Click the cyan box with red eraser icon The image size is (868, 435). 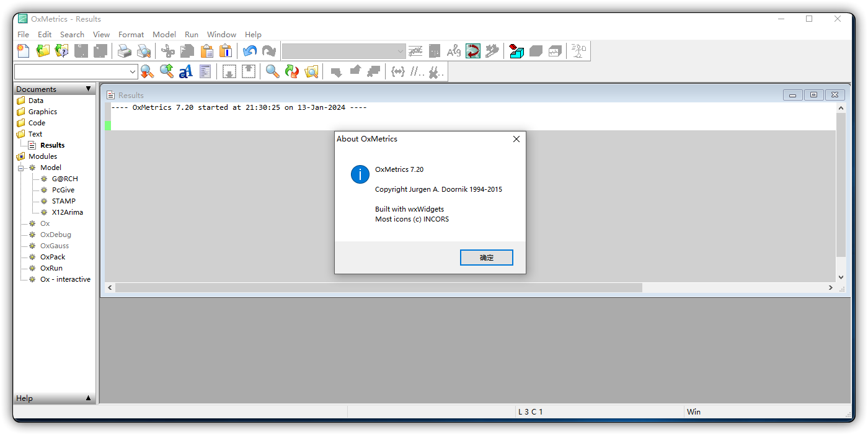516,51
